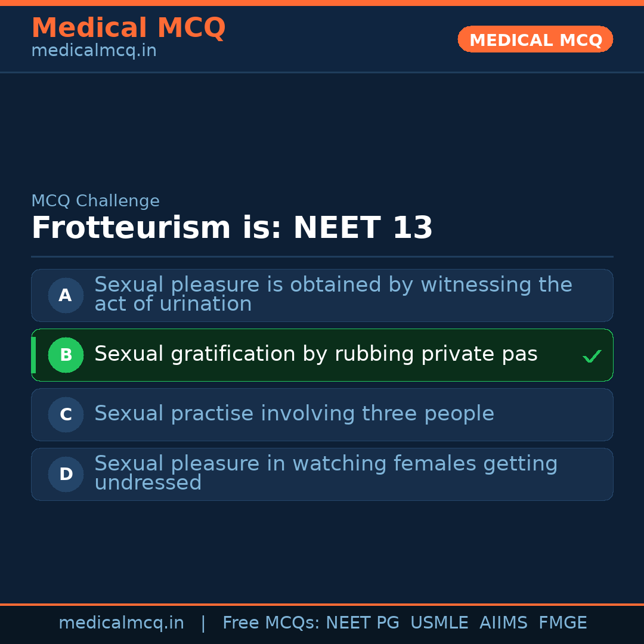Open medicalmcq.in link in the footer
This screenshot has width=644, height=644.
point(121,623)
